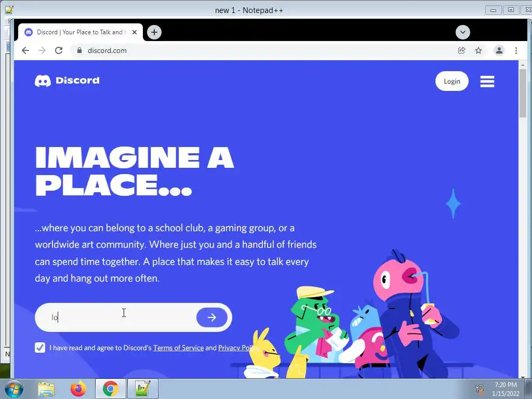The image size is (532, 399).
Task: Click scrollbar up arrow
Action: pyautogui.click(x=523, y=64)
